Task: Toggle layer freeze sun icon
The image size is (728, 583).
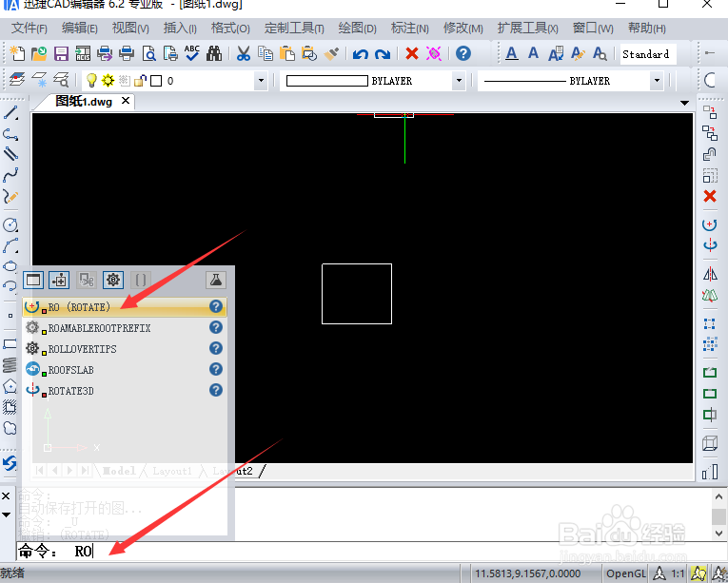Action: pyautogui.click(x=108, y=80)
